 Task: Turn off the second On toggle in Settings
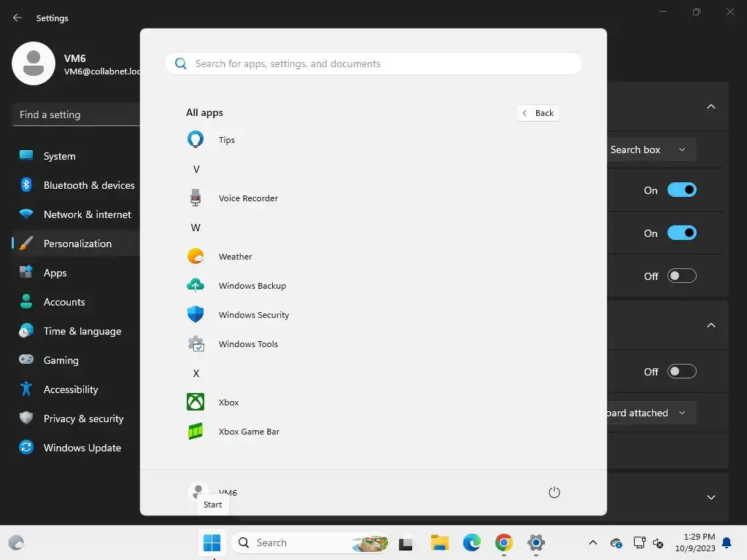point(682,233)
